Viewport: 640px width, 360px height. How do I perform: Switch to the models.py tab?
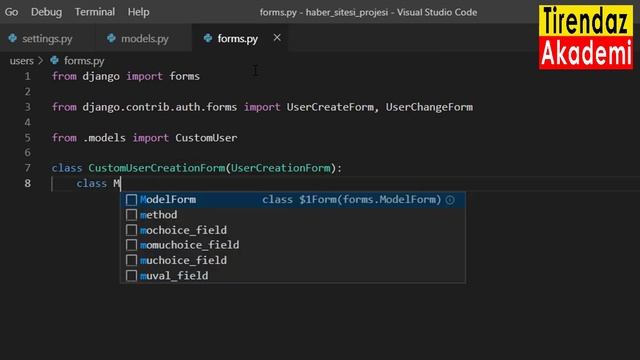144,38
